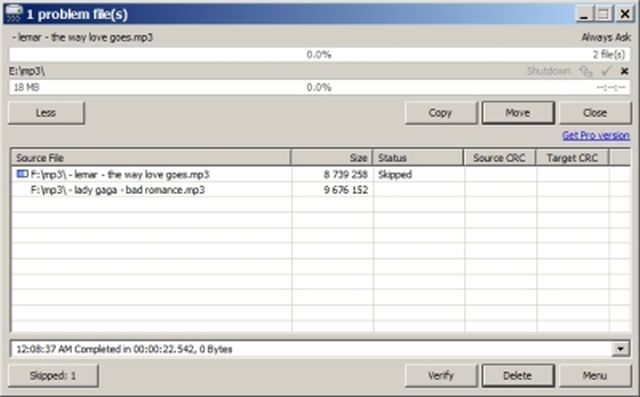Click the checkmark icon beside Shutdown
Image resolution: width=640 pixels, height=397 pixels.
click(606, 71)
